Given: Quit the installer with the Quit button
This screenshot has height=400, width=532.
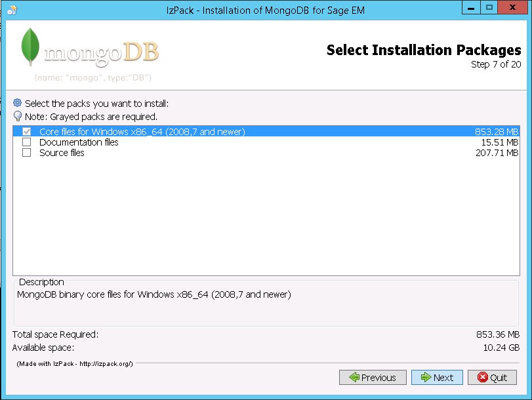Looking at the screenshot, I should [492, 377].
